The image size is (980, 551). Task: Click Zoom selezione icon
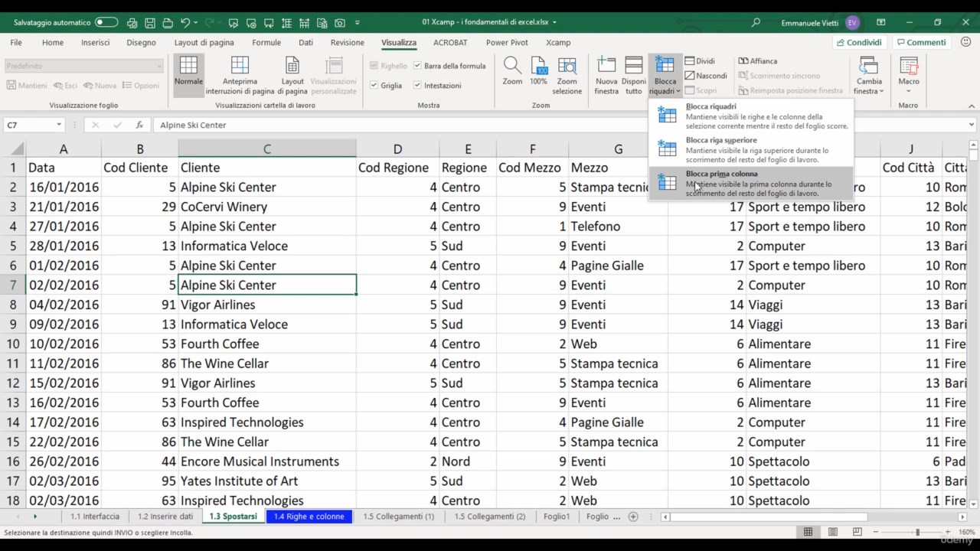tap(567, 75)
